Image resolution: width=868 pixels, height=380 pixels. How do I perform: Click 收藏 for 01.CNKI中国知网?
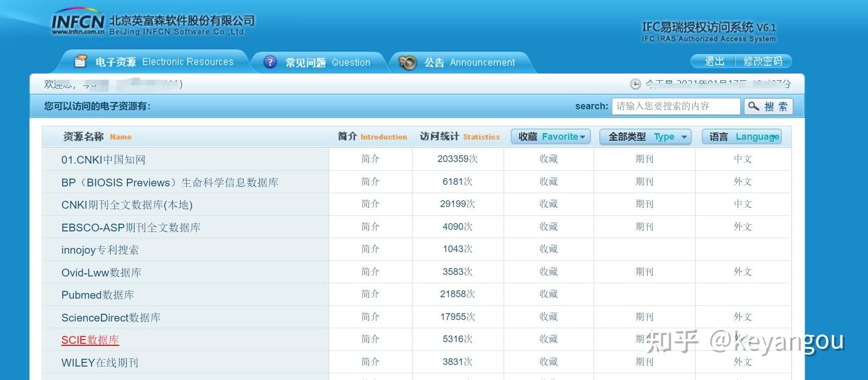tap(549, 159)
